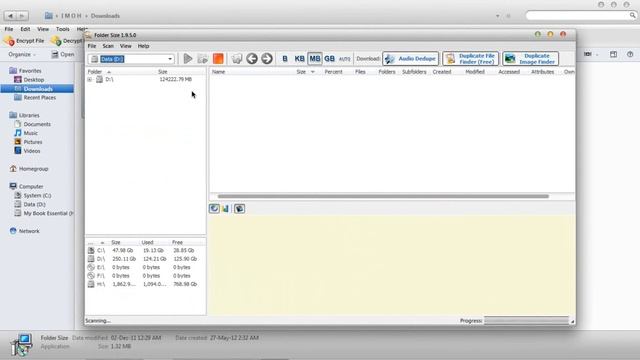The width and height of the screenshot is (640, 360).
Task: Show sizes in bytes with B button
Action: (285, 59)
